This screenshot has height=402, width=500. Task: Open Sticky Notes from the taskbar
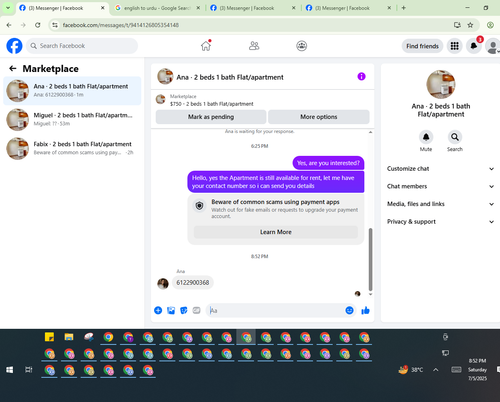[x=49, y=337]
